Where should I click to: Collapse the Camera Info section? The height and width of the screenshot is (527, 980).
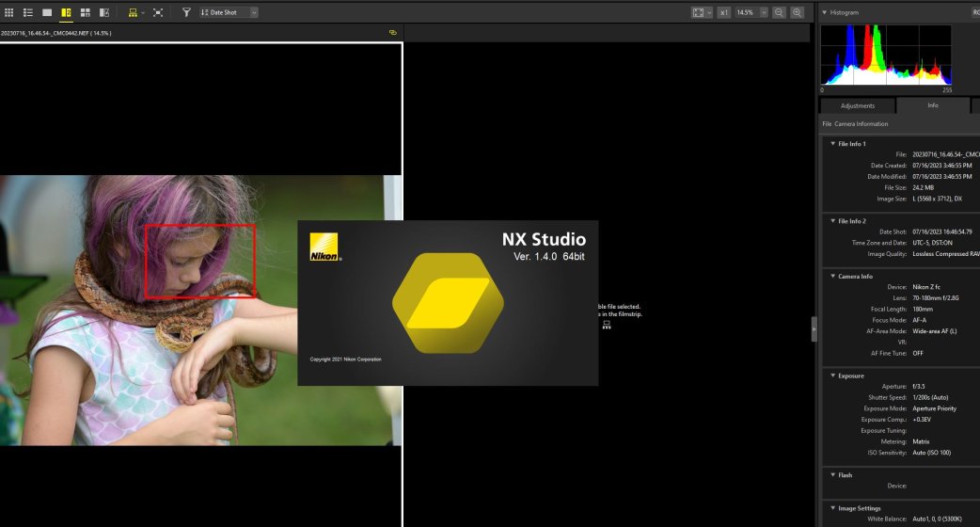833,276
